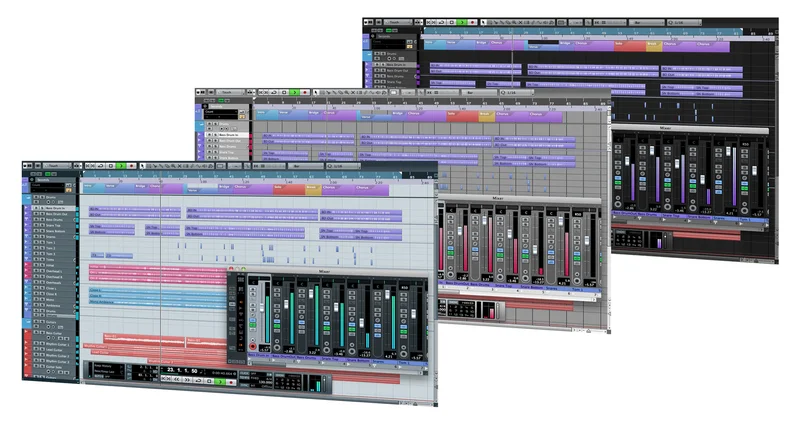
Task: Mute the Bass Drum Out track, front window
Action: click(36, 214)
